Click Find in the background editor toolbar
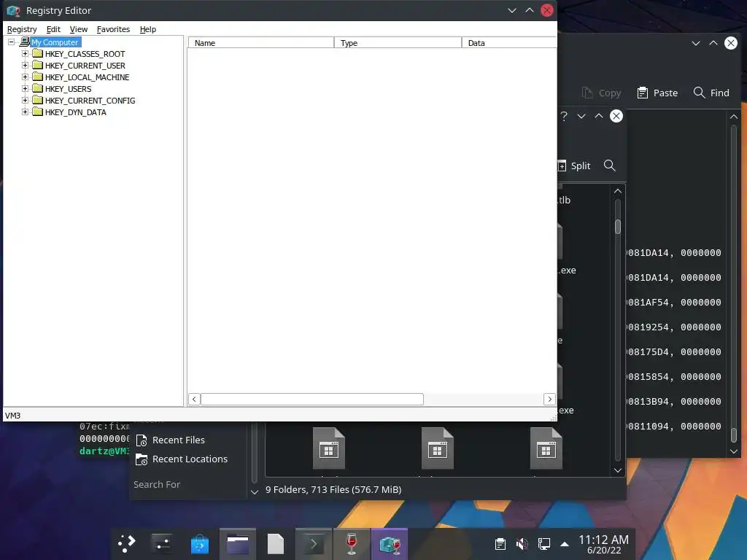 coord(711,93)
